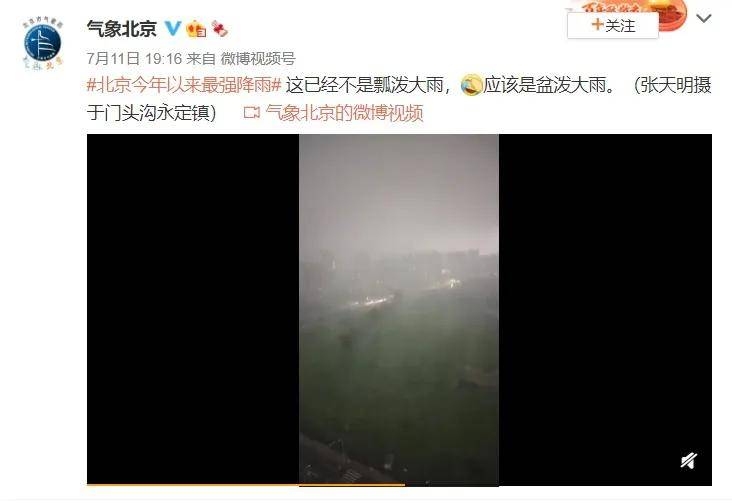732x503 pixels.
Task: Click the right black video letterbox area
Action: (x=605, y=309)
